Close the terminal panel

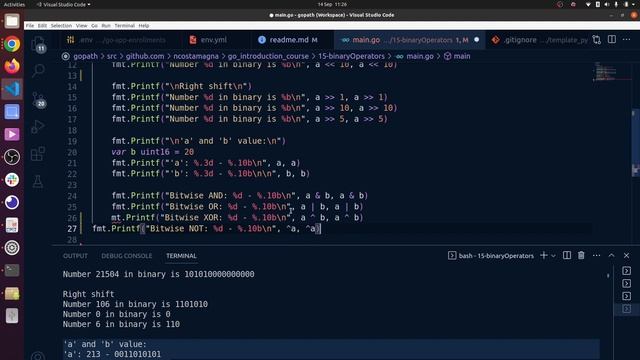(x=626, y=256)
